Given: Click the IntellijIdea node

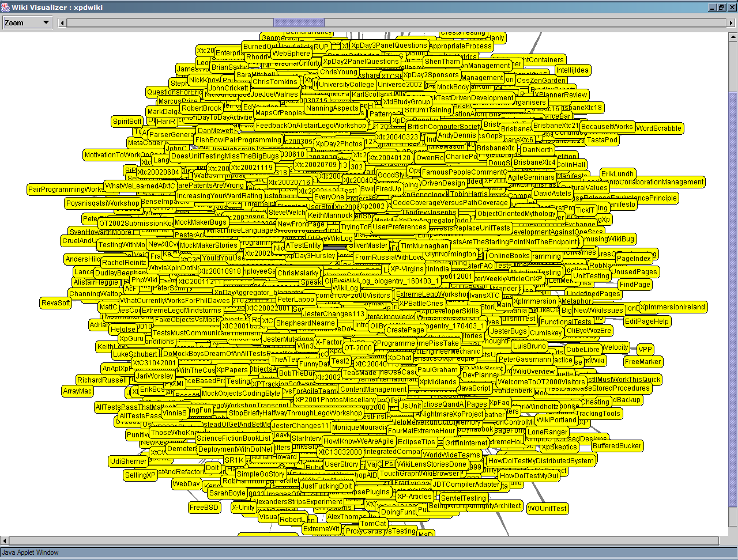Looking at the screenshot, I should pos(573,70).
